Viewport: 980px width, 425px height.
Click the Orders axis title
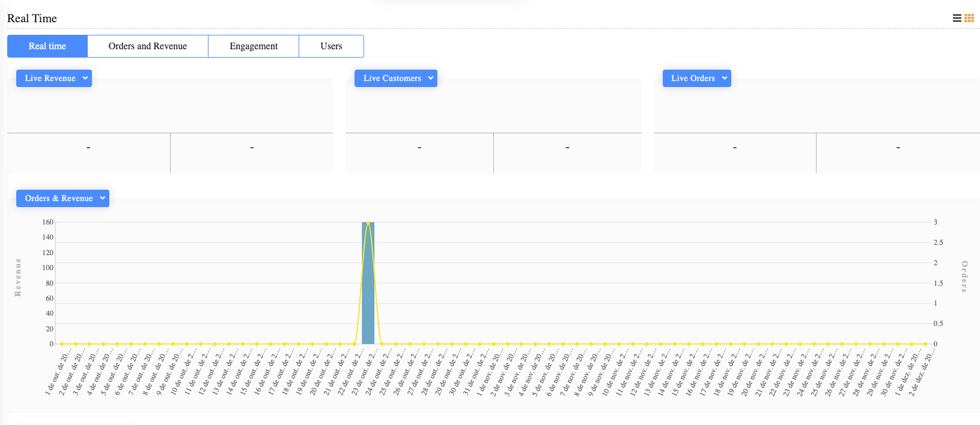[x=964, y=276]
